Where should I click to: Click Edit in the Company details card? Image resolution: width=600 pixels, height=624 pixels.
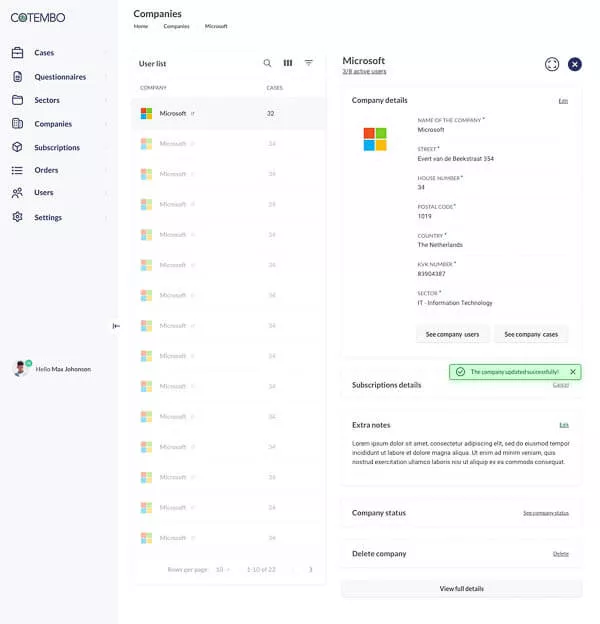pyautogui.click(x=563, y=101)
